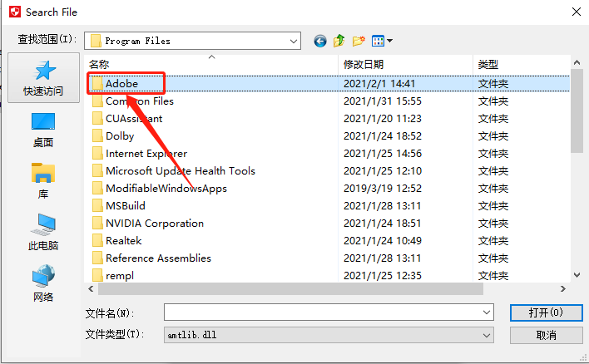Open Network (网络) location
589x364 pixels.
[x=43, y=283]
